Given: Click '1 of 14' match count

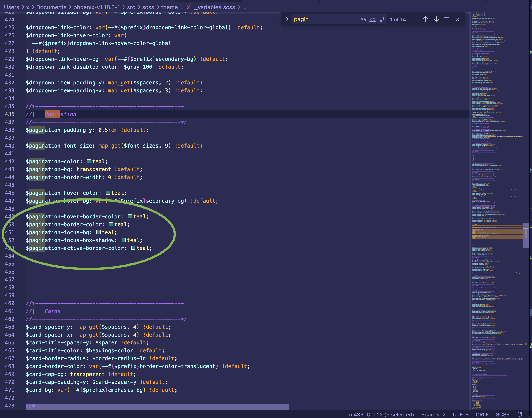Looking at the screenshot, I should (x=398, y=19).
